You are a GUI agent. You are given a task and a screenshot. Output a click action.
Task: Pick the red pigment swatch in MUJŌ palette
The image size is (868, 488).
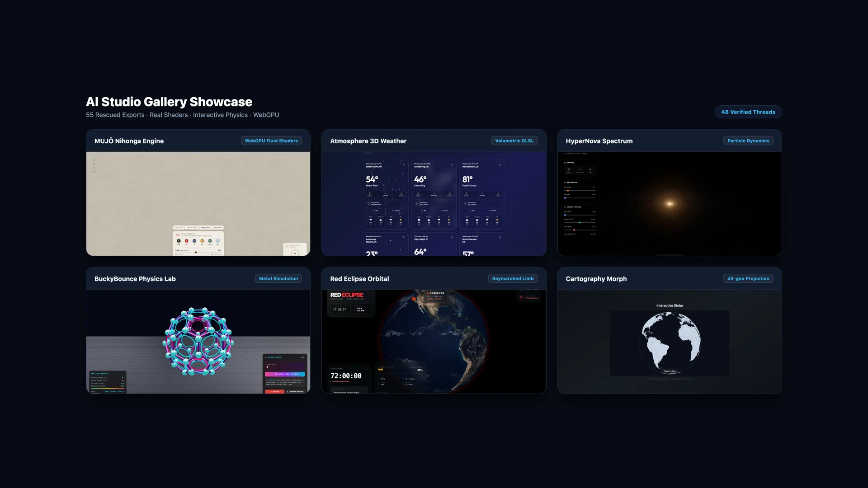[186, 241]
